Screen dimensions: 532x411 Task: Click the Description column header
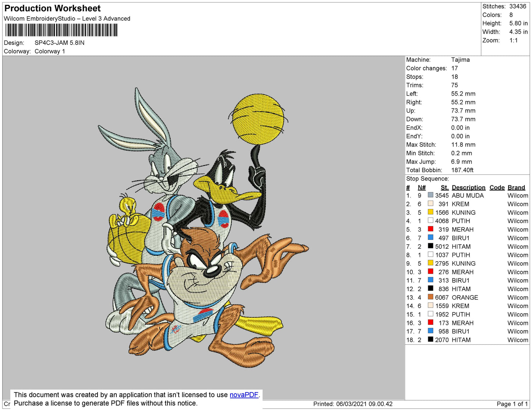(x=468, y=187)
